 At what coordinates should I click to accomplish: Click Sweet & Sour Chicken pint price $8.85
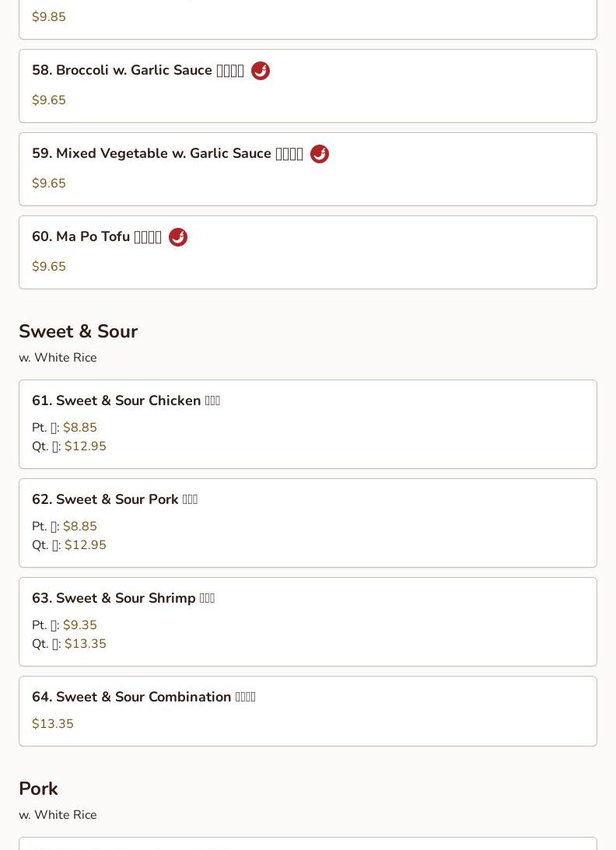(79, 428)
